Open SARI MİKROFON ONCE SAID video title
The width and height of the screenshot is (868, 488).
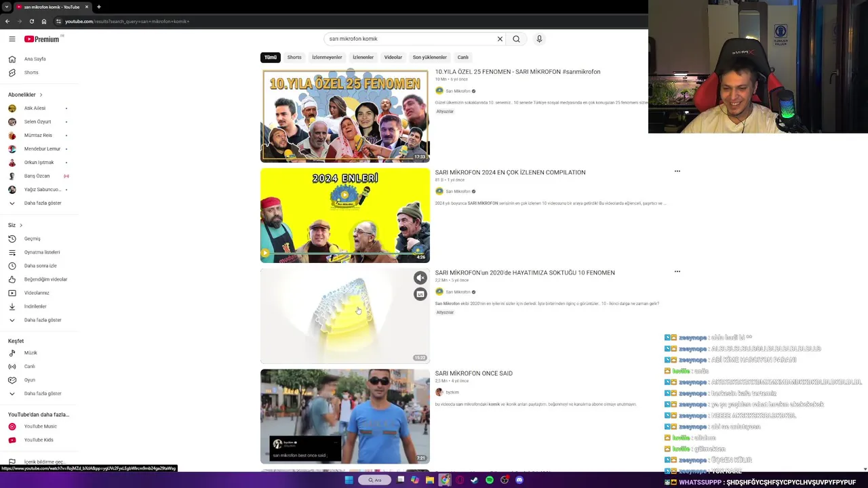coord(473,373)
